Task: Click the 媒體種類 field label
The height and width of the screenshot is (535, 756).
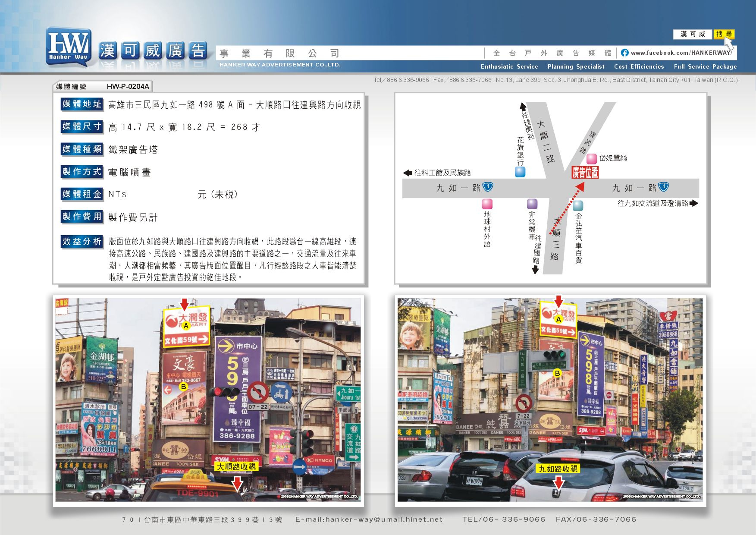Action: [82, 149]
